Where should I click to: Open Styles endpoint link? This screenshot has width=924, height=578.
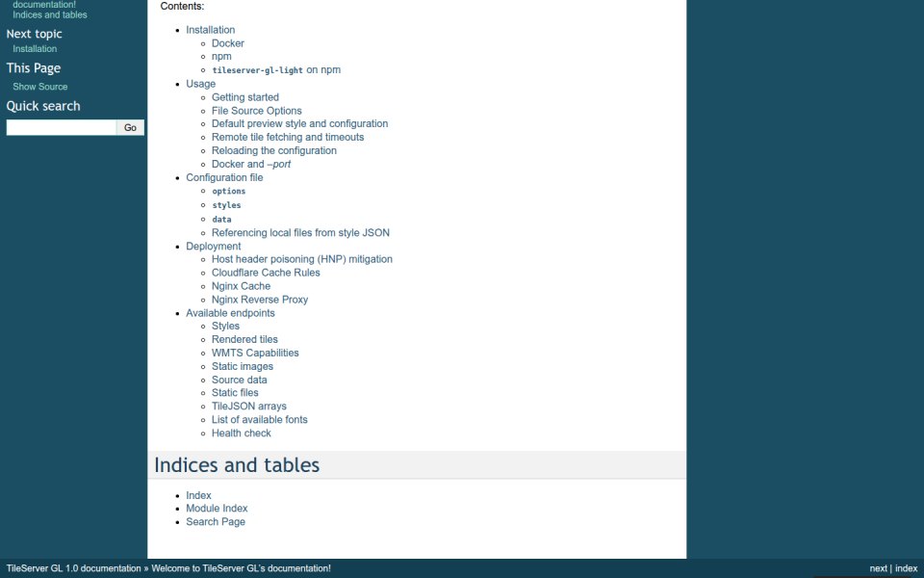click(x=225, y=326)
